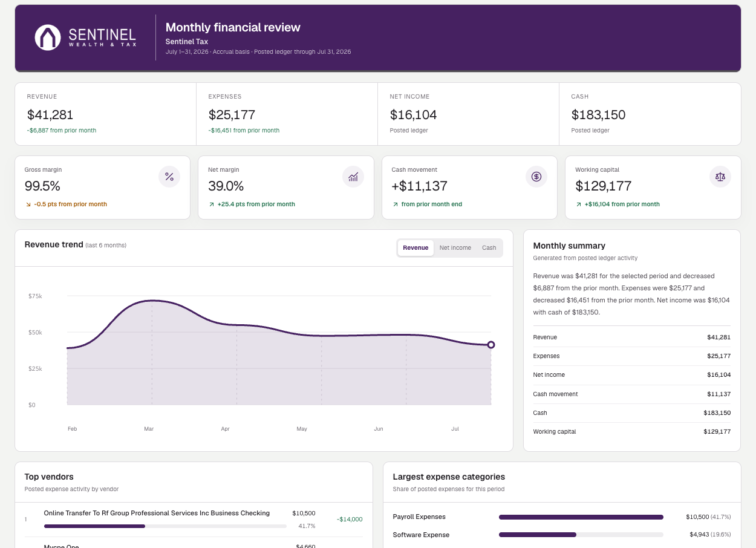Click the Top vendors heading

click(x=49, y=477)
